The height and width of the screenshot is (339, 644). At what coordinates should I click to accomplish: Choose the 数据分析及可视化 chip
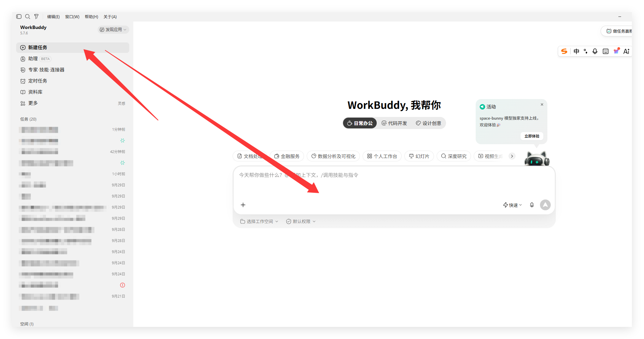333,156
